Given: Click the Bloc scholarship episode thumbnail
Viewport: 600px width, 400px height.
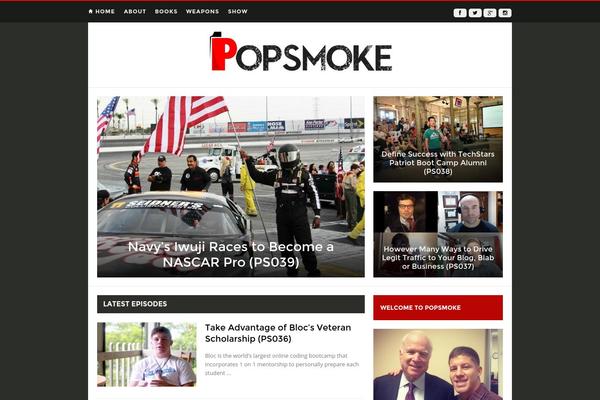Looking at the screenshot, I should [147, 354].
